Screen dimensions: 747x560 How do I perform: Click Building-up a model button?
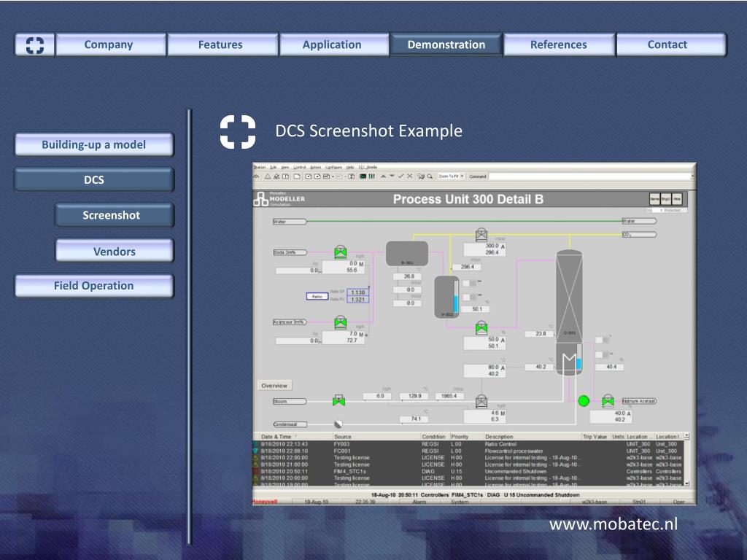(94, 145)
